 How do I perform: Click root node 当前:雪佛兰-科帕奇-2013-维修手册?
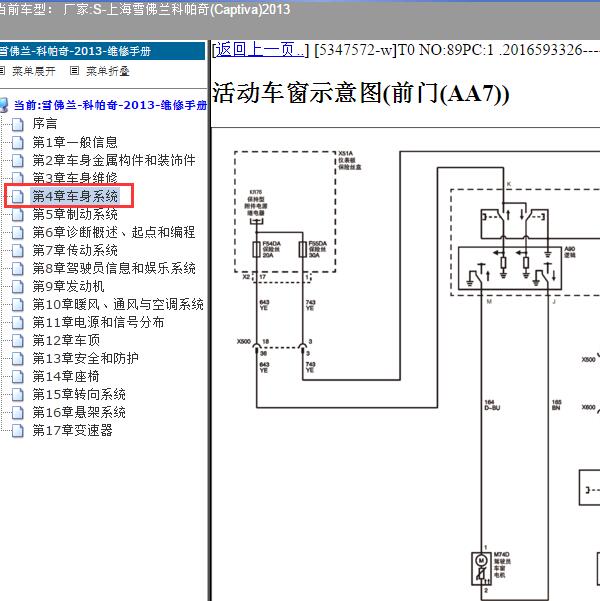click(110, 105)
